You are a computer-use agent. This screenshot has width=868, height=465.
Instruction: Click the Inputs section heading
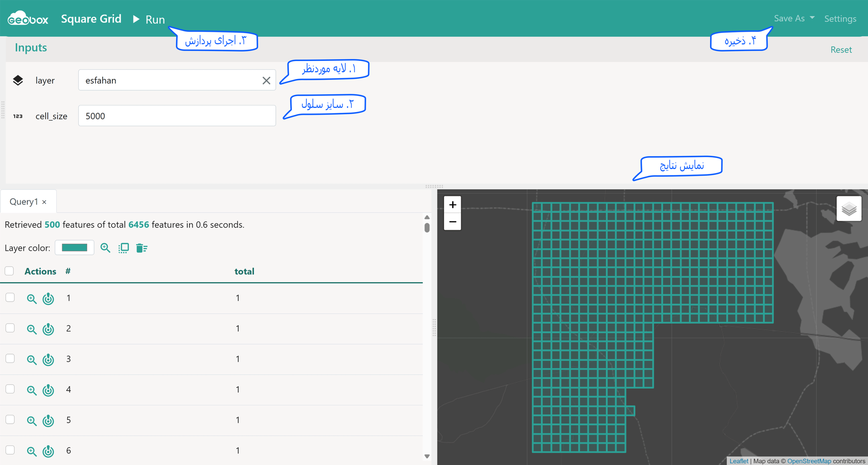click(x=31, y=47)
